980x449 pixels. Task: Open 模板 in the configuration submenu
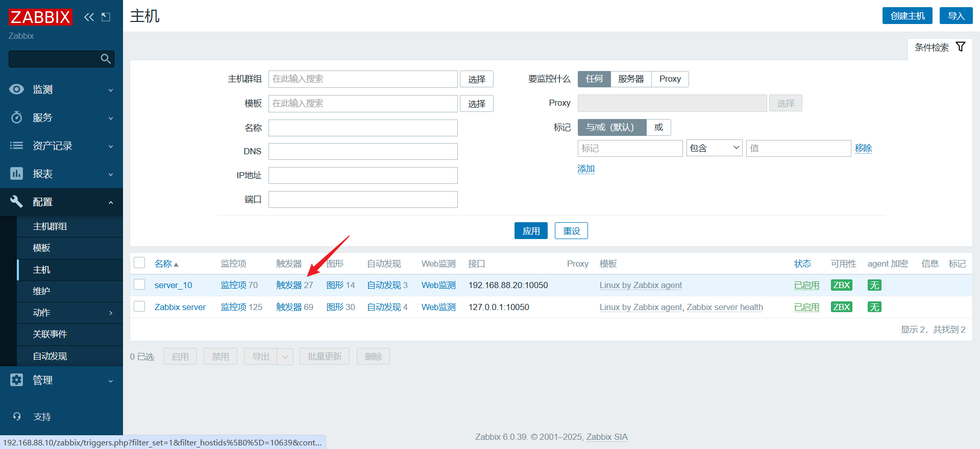tap(42, 248)
